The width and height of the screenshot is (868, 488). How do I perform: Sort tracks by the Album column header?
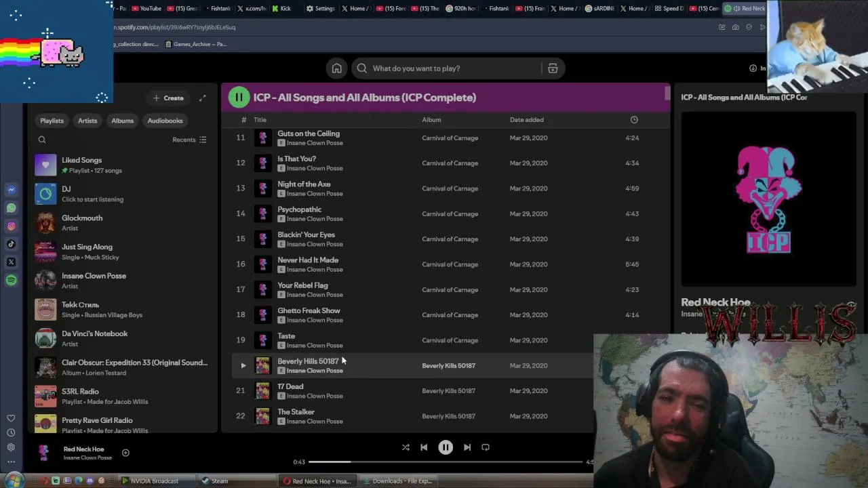[x=431, y=120]
